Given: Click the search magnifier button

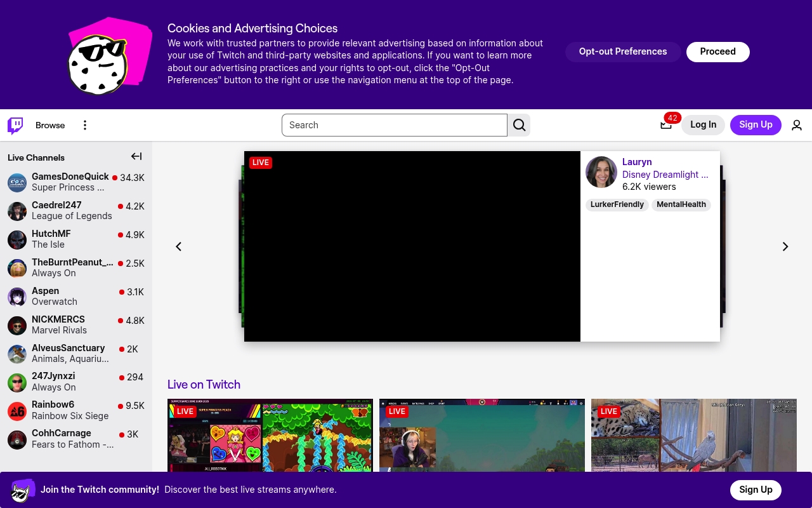Looking at the screenshot, I should coord(519,125).
